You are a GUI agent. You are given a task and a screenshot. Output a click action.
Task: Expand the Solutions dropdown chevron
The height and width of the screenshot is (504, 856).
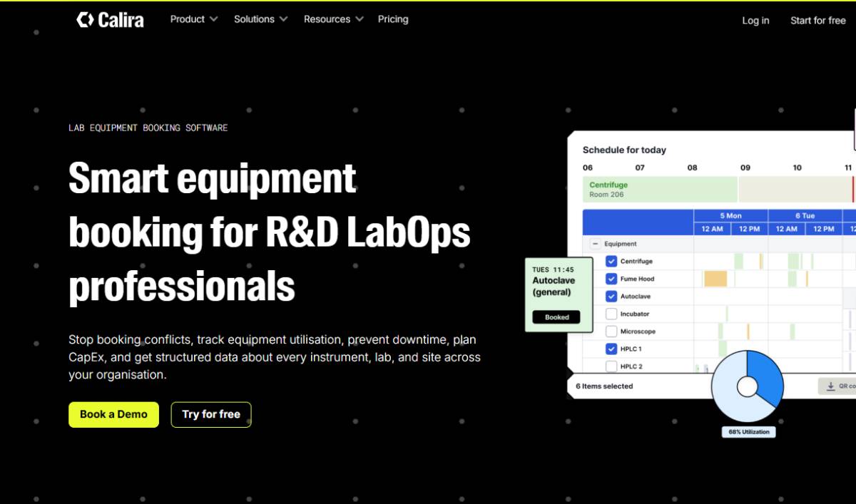283,19
